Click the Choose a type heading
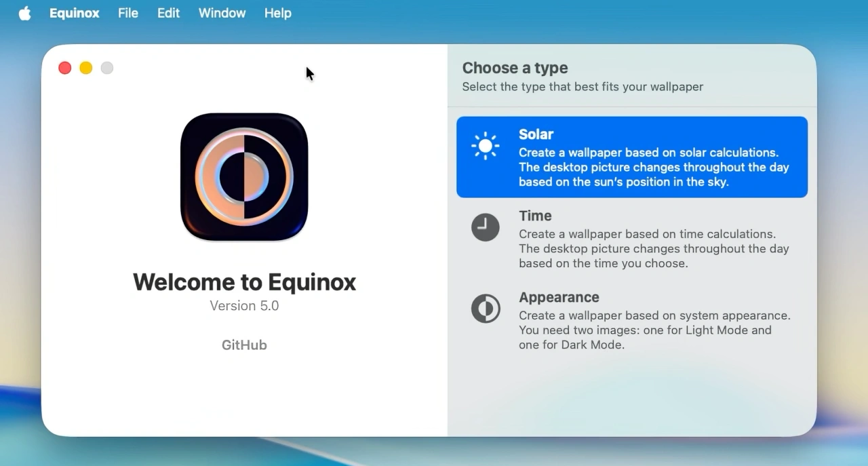868x466 pixels. (x=515, y=68)
